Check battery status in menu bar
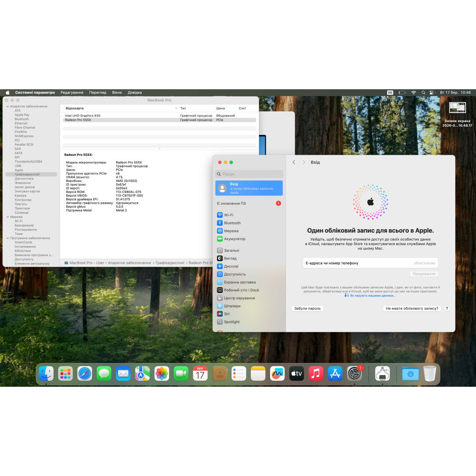Image resolution: width=476 pixels, height=476 pixels. click(402, 92)
